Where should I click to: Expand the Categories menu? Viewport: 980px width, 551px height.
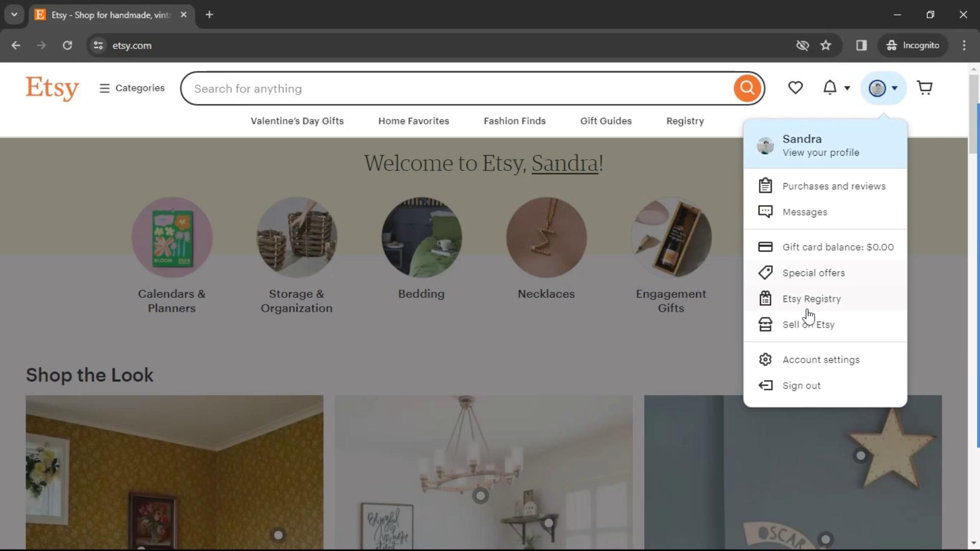click(132, 88)
